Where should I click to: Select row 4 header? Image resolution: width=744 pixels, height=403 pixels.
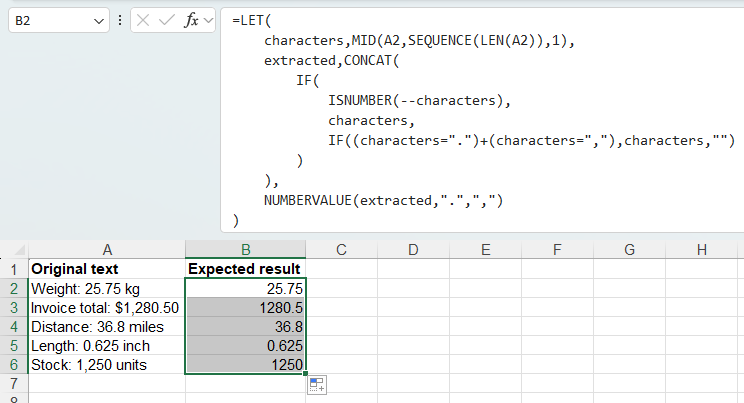14,327
